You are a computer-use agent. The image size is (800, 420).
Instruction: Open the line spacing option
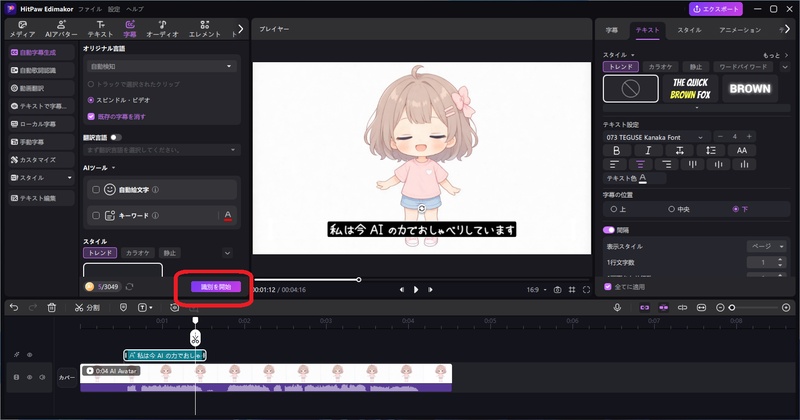pos(711,151)
